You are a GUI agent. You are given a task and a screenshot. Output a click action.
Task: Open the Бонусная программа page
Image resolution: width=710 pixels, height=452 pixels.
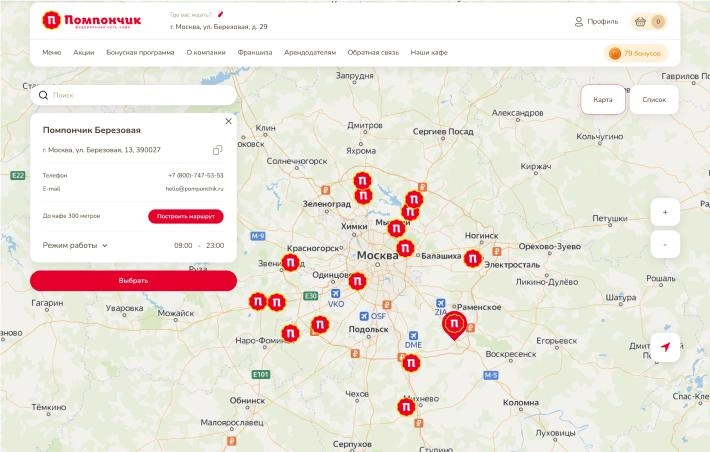coord(140,53)
